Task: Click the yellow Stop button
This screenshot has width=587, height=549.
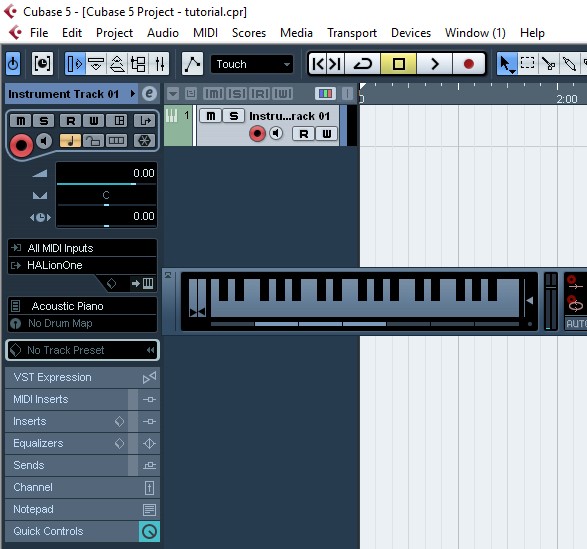Action: coord(398,64)
